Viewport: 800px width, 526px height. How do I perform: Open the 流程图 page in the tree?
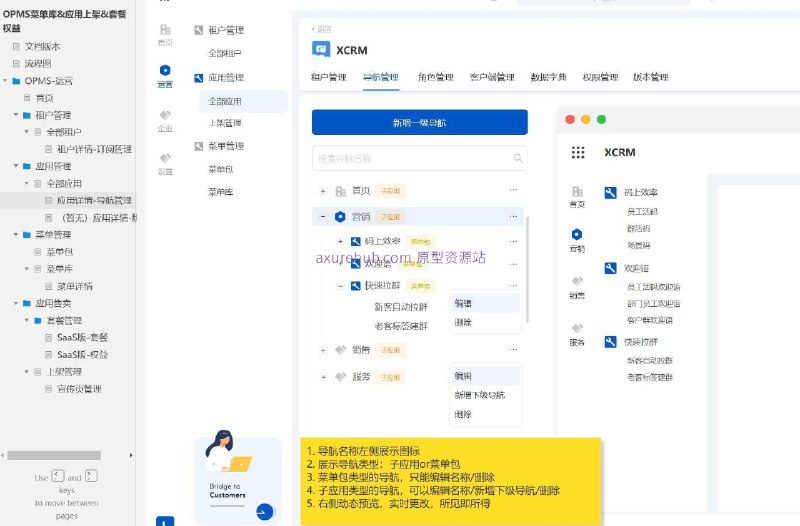click(38, 64)
